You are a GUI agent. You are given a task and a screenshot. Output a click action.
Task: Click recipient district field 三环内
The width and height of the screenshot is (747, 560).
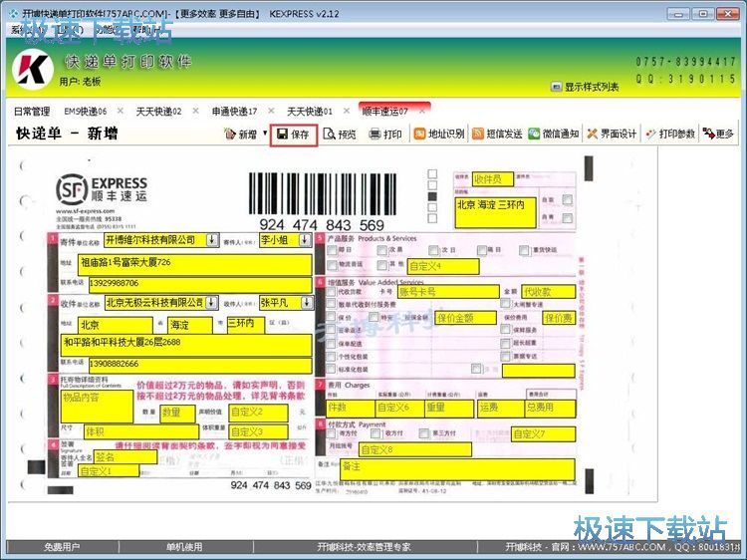coord(246,325)
